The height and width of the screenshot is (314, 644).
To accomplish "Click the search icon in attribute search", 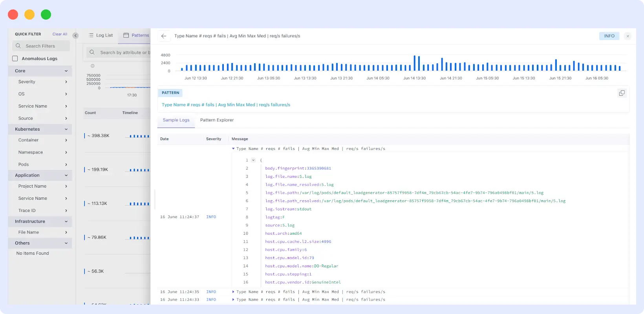I will (92, 52).
